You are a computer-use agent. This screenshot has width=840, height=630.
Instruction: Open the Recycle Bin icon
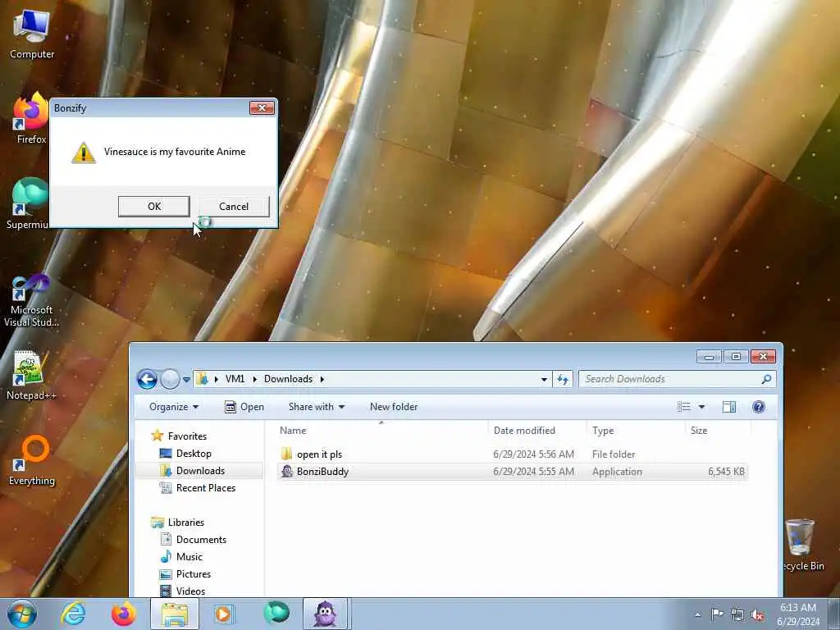[x=802, y=545]
